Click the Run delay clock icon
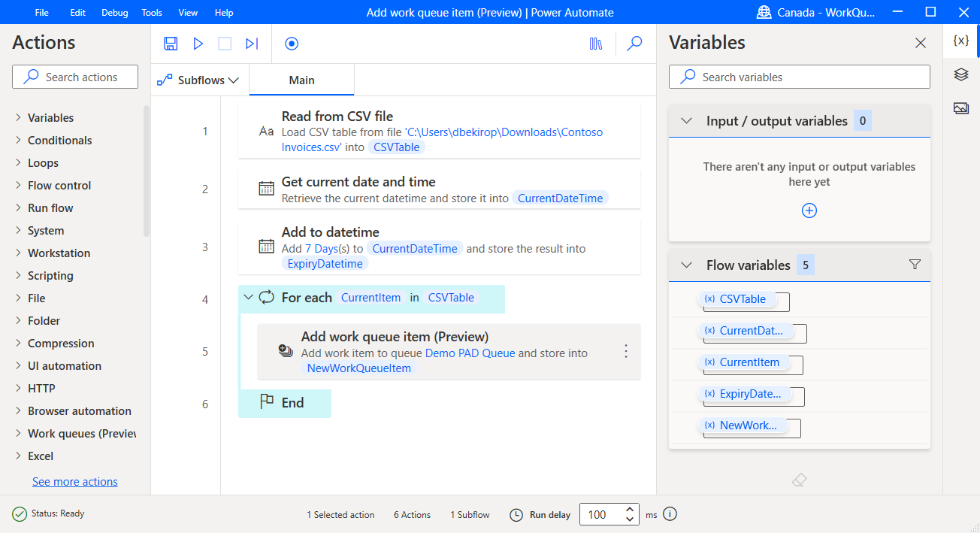The width and height of the screenshot is (980, 533). 516,515
